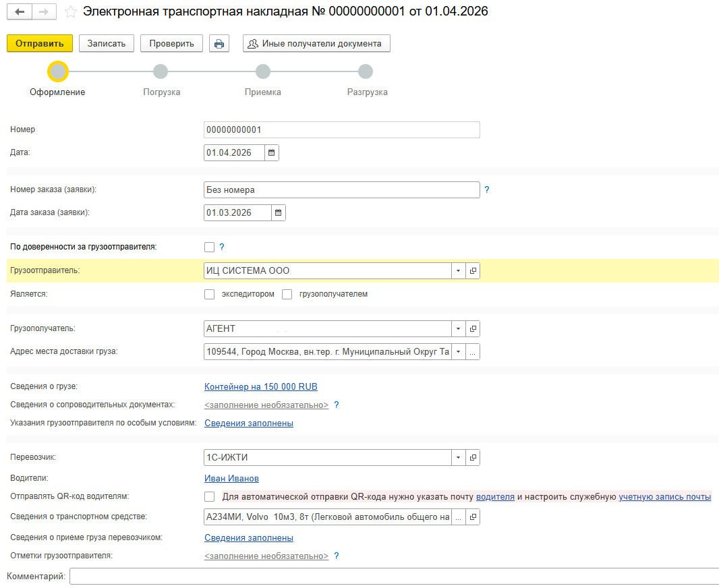Click the back navigation arrow

click(20, 12)
